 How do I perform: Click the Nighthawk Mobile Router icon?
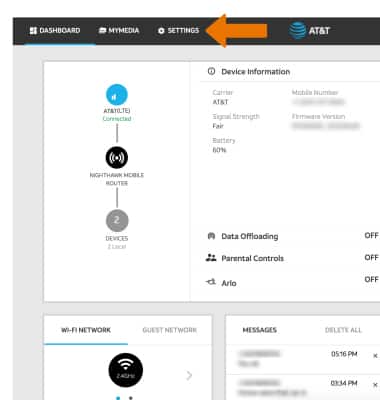[117, 157]
